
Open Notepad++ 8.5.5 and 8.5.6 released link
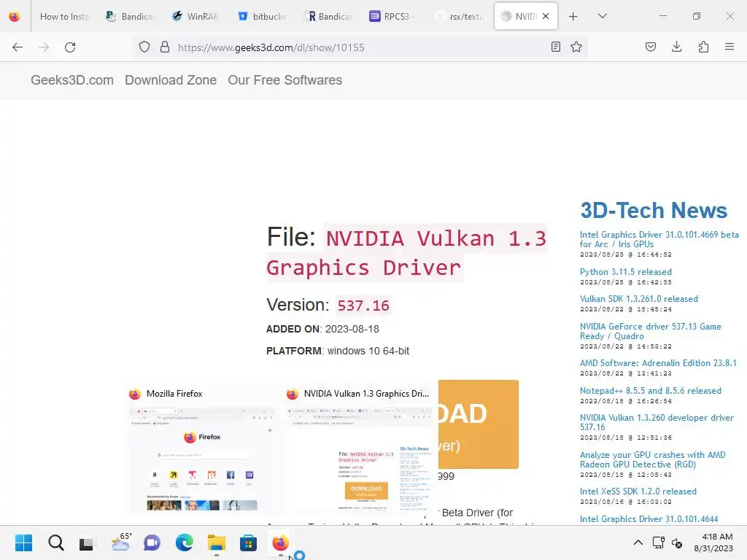click(x=650, y=391)
